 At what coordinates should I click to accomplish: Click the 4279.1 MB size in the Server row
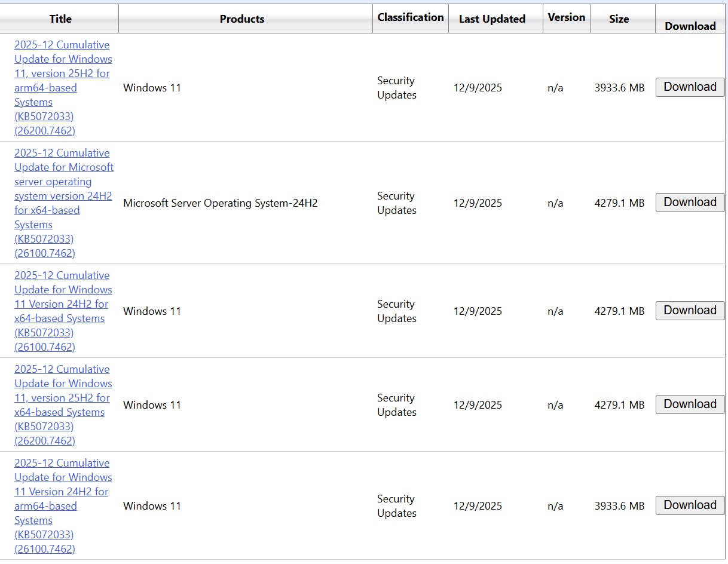point(619,203)
